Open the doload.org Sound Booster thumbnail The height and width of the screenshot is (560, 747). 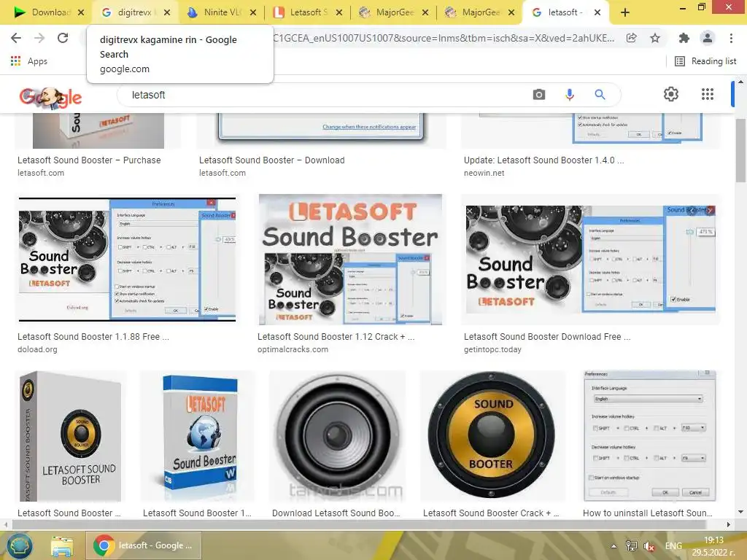[127, 259]
